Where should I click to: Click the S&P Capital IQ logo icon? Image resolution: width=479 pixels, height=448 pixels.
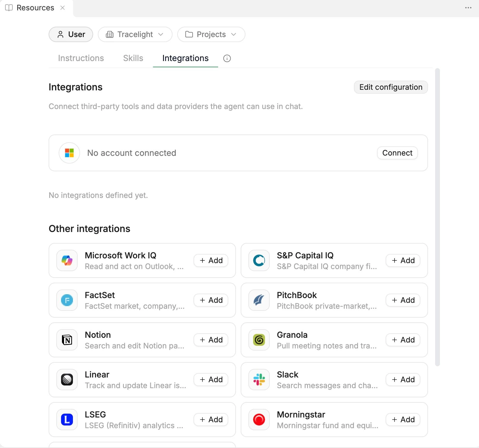coord(259,260)
